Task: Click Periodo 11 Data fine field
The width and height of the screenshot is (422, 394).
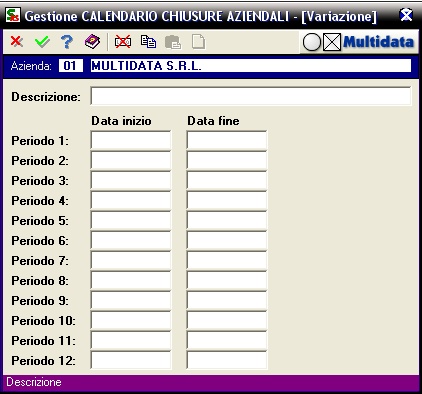Action: (227, 340)
